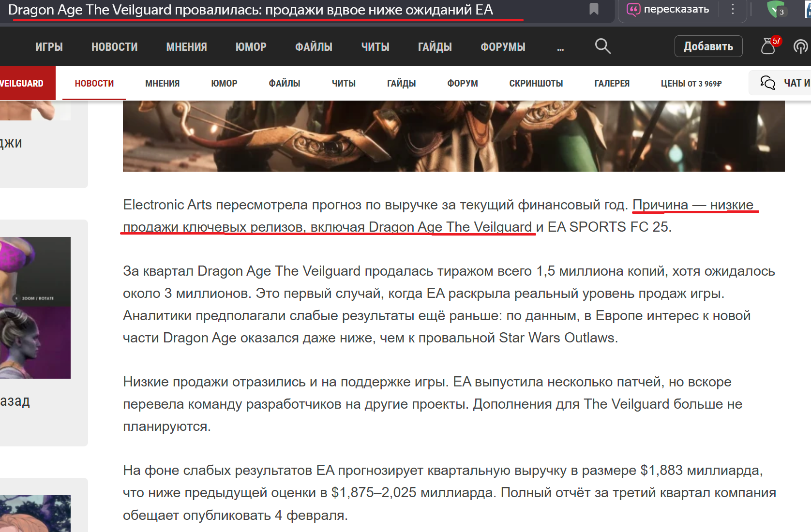Image resolution: width=811 pixels, height=532 pixels.
Task: Select the НОВОСТИ tab in the game subnavigation
Action: [94, 83]
